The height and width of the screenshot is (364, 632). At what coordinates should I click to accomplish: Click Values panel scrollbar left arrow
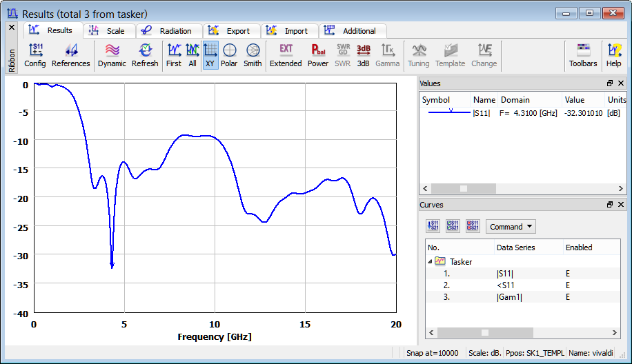(425, 188)
